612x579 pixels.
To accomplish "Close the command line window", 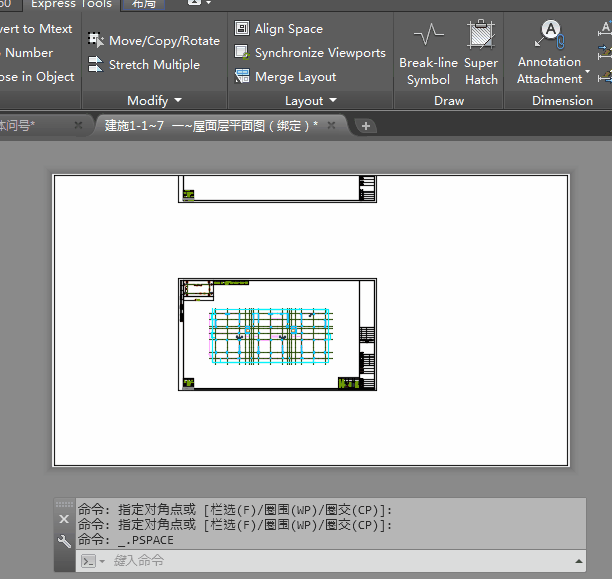I will coord(64,520).
